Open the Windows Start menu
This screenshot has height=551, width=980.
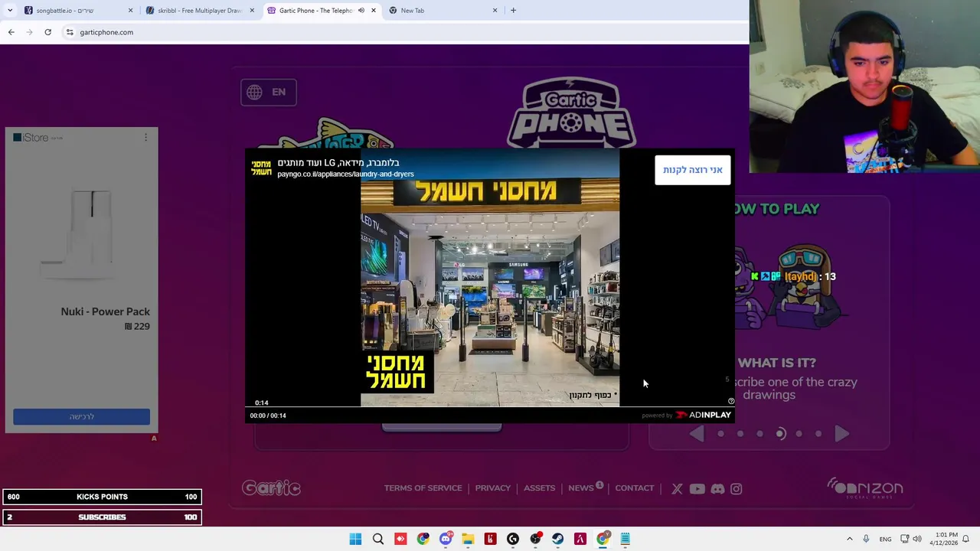point(355,539)
